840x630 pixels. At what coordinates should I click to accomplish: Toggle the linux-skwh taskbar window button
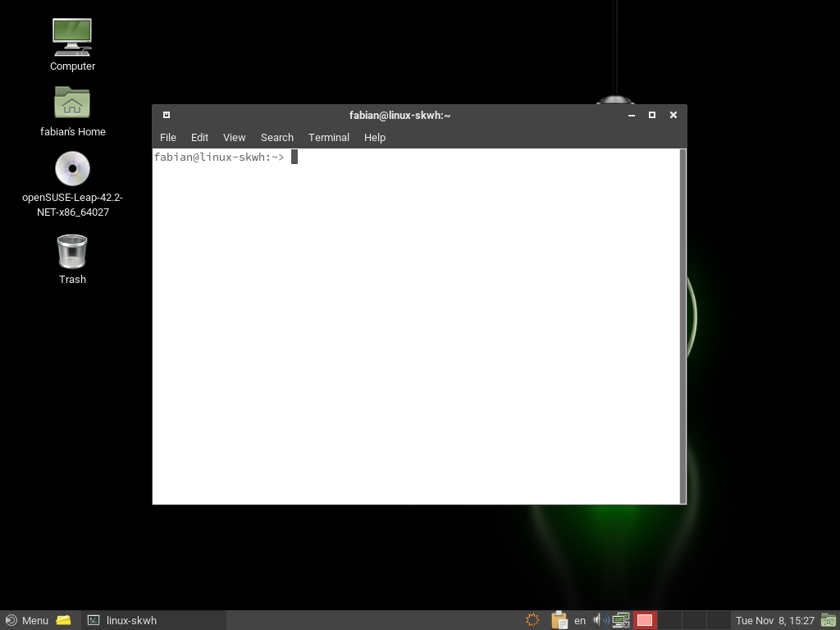[x=123, y=620]
